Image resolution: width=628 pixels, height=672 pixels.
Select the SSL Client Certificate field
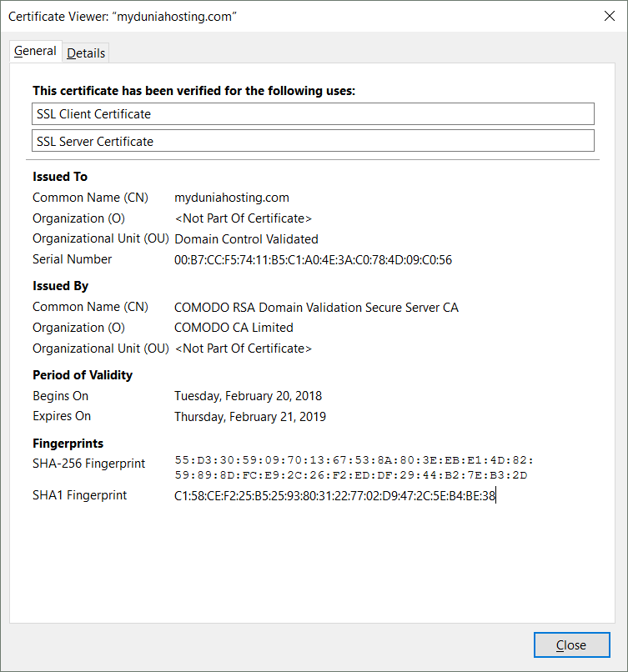pyautogui.click(x=313, y=114)
